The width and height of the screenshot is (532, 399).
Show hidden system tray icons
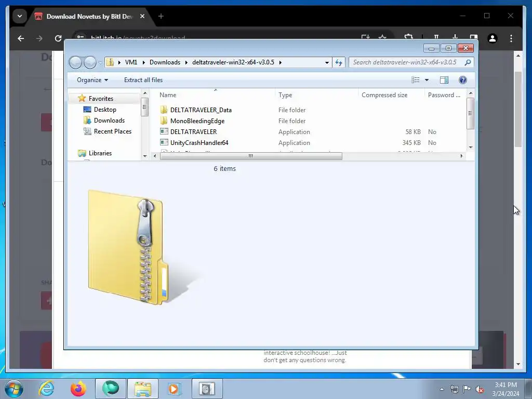point(442,389)
